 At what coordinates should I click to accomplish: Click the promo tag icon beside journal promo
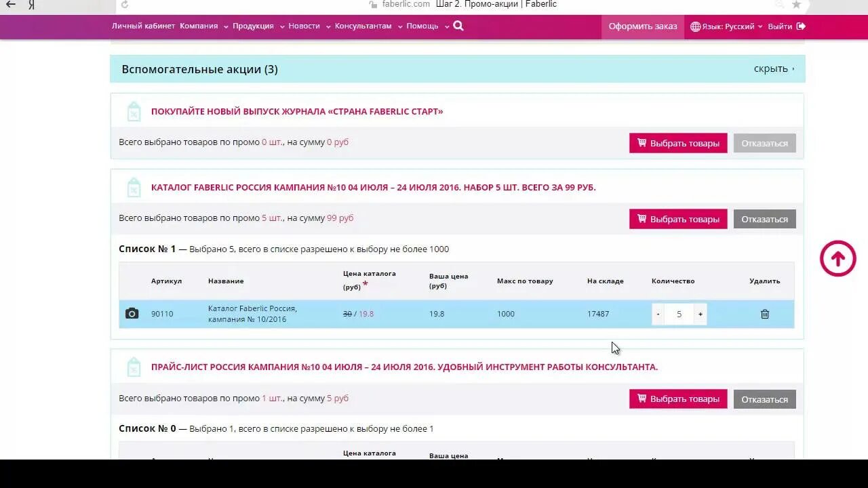coord(134,111)
